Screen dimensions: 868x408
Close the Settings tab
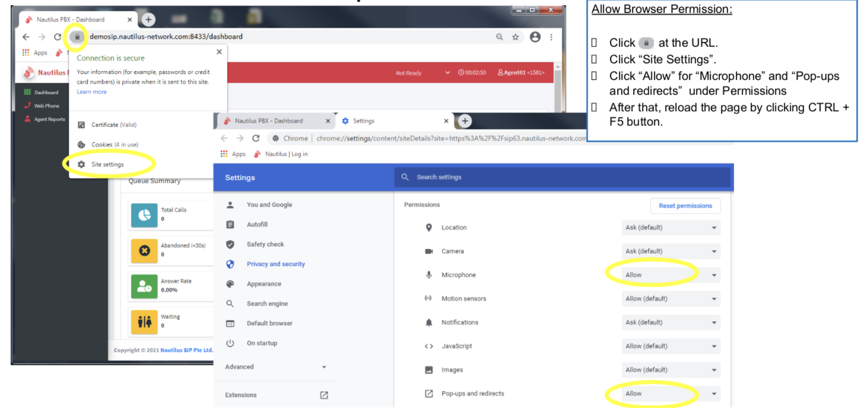[446, 121]
